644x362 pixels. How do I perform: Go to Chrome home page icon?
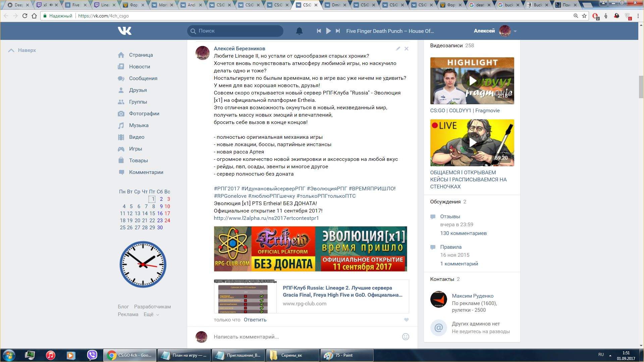coord(34,16)
